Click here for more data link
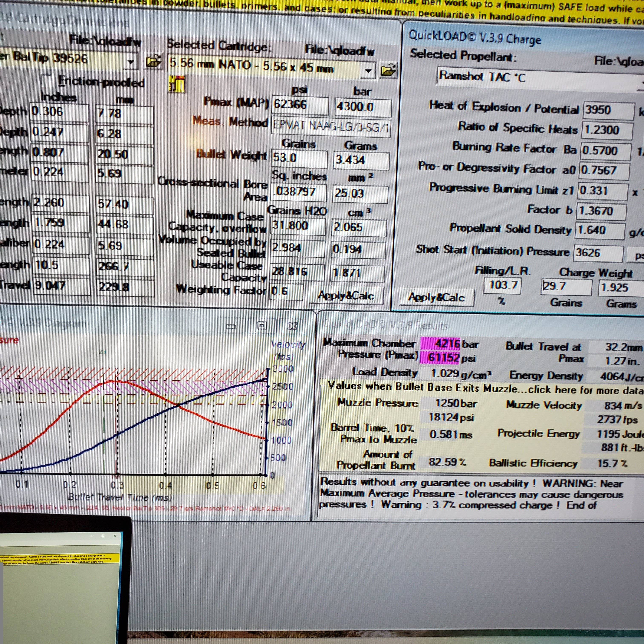644x644 pixels. point(585,389)
